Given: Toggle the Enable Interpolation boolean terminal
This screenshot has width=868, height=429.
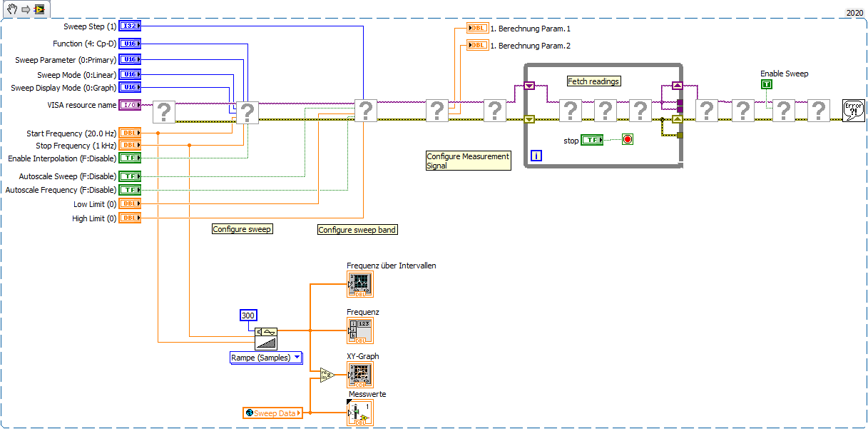Looking at the screenshot, I should click(x=130, y=158).
